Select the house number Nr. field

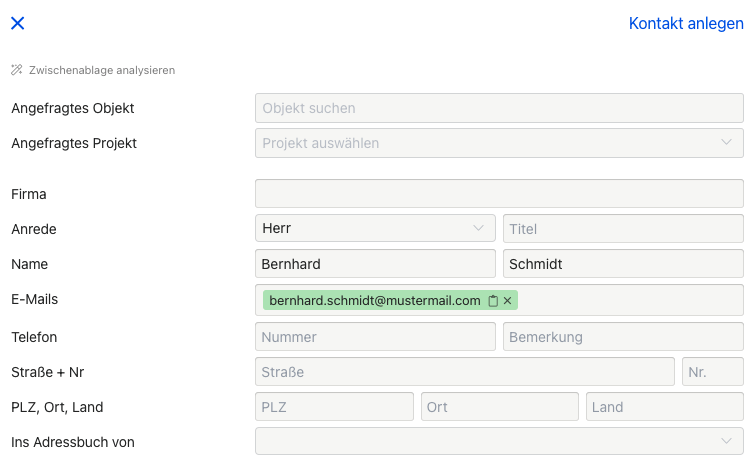(713, 371)
